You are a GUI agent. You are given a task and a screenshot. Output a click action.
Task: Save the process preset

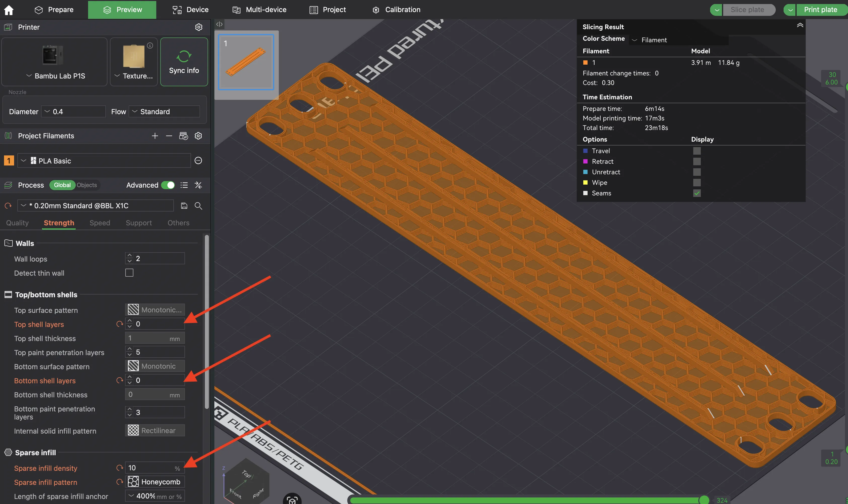click(184, 206)
